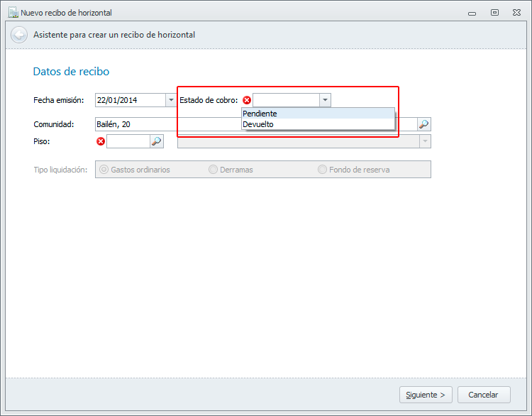Click the Tipo liquidación label

60,170
